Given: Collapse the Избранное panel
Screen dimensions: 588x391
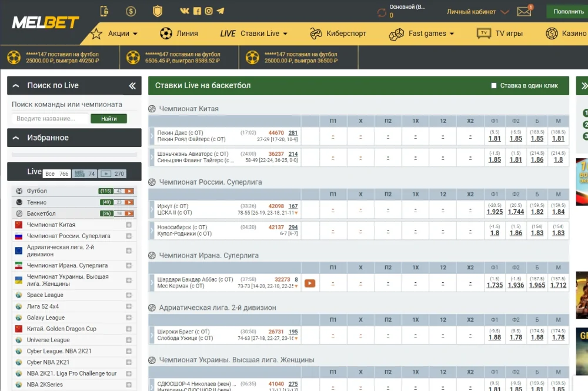Looking at the screenshot, I should click(x=16, y=138).
